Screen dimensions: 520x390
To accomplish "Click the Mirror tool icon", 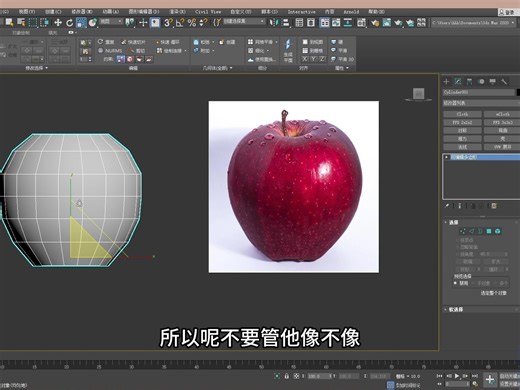I will 274,22.
